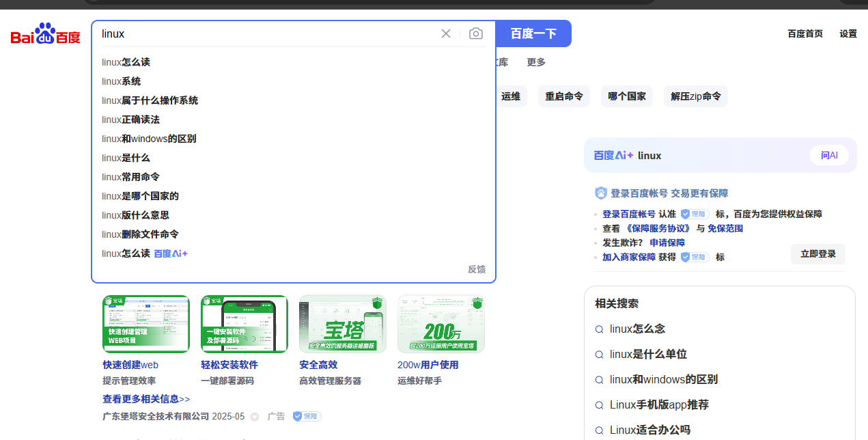Open 快速创建web link
The image size is (868, 440).
130,365
